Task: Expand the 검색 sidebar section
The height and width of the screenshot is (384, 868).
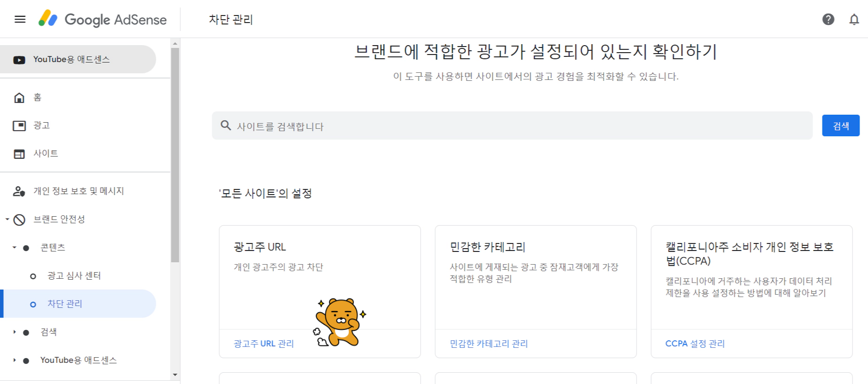Action: [x=14, y=331]
